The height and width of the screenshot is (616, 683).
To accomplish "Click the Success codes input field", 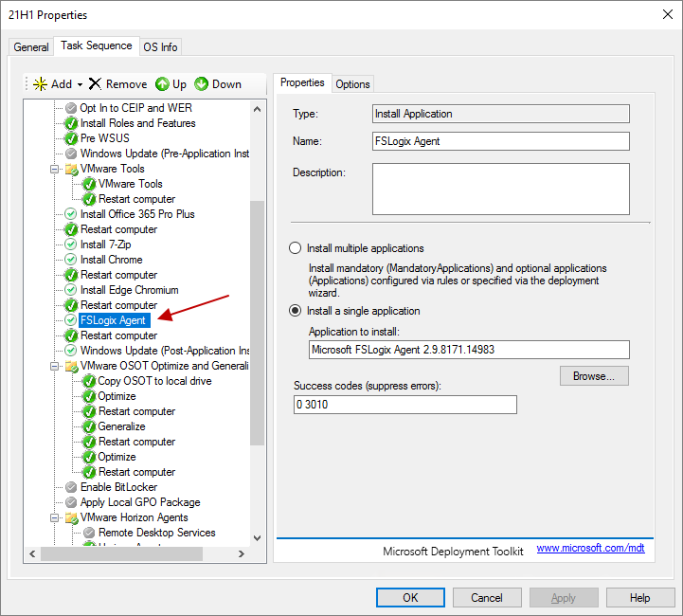I will 405,405.
